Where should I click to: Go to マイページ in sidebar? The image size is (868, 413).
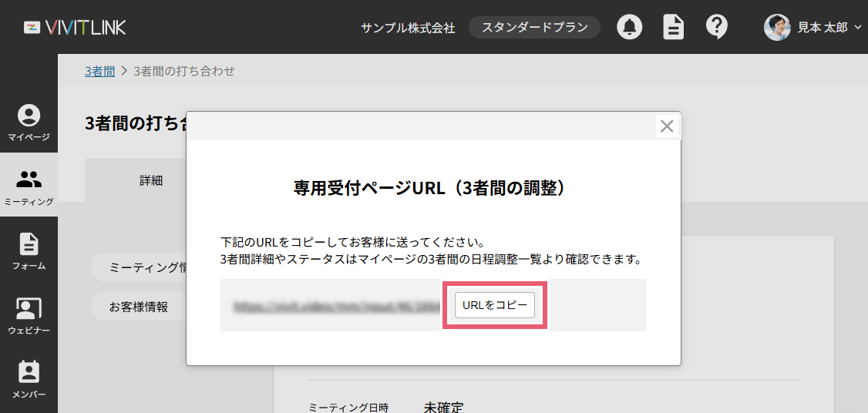click(29, 123)
